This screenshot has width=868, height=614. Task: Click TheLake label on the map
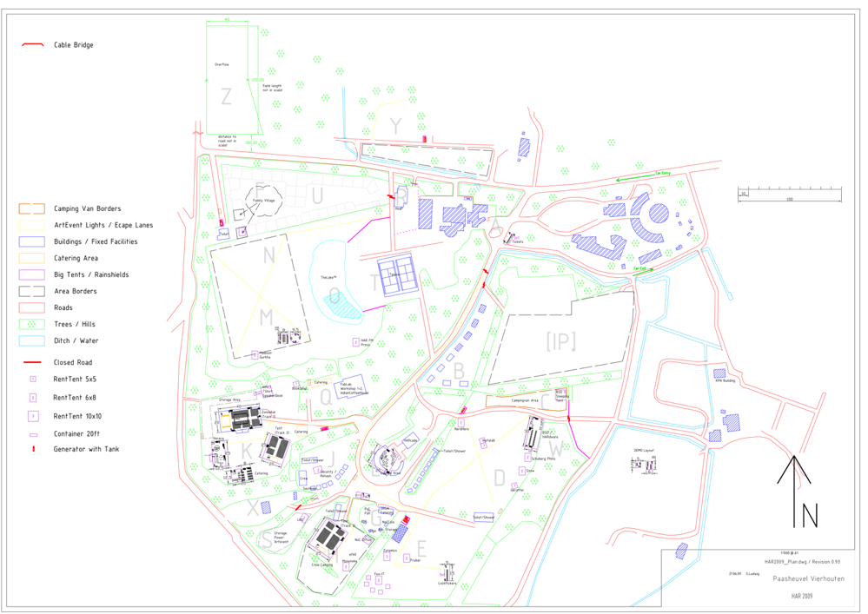pos(328,277)
